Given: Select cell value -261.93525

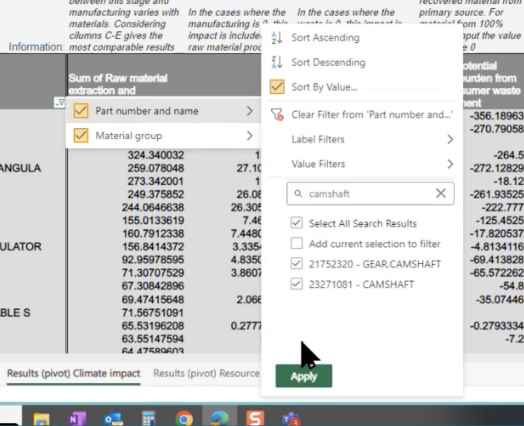Looking at the screenshot, I should (x=497, y=194).
